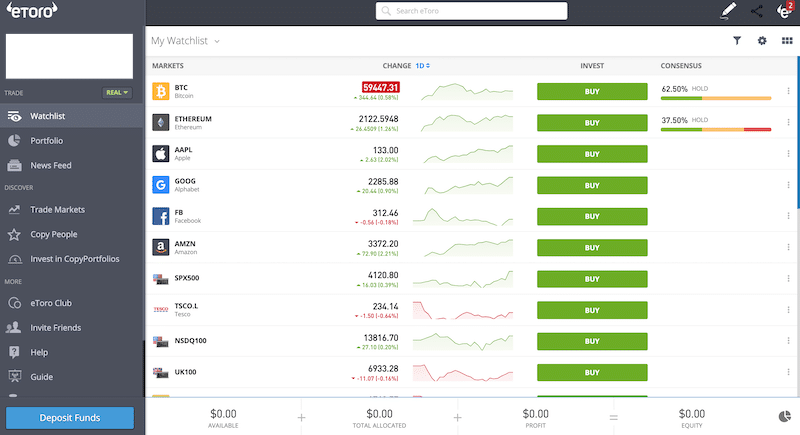Image resolution: width=800 pixels, height=435 pixels.
Task: Click the NSDQ100 price 13816.70
Action: [381, 338]
